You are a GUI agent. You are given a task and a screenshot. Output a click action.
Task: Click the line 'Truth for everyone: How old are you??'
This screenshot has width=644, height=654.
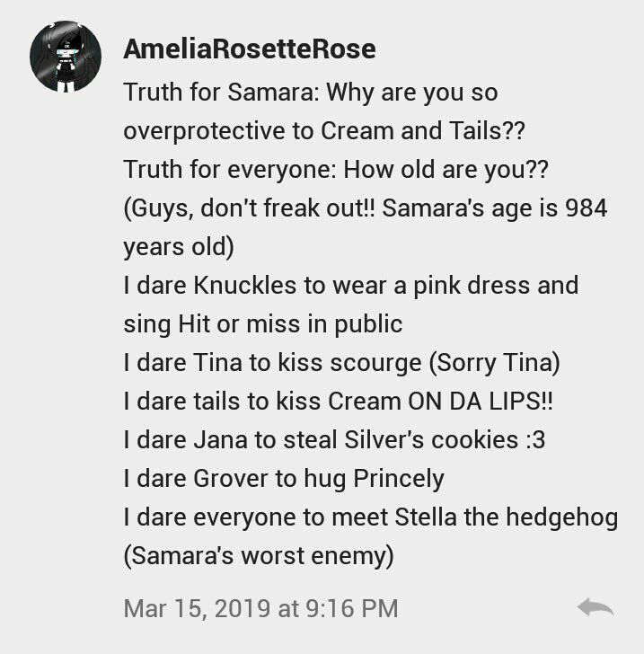(x=336, y=170)
